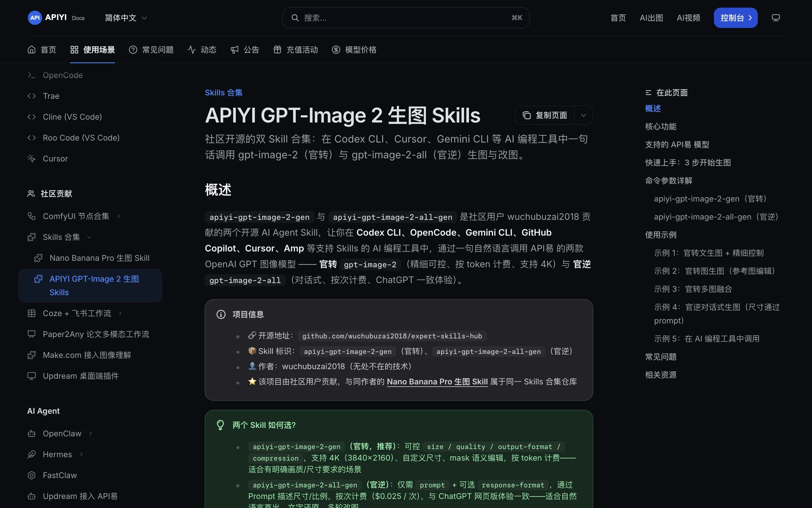Image resolution: width=812 pixels, height=508 pixels.
Task: Click the puzzle icon beside Nano Banana Pro
Action: (38, 258)
